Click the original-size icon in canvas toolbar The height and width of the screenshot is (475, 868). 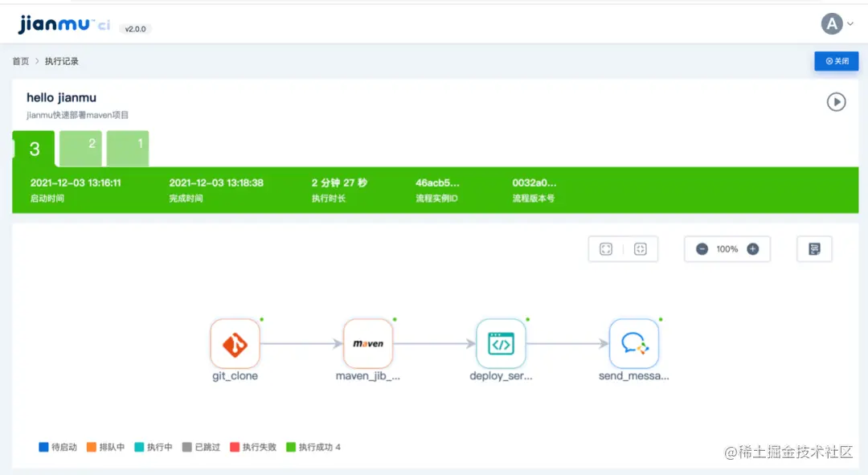coord(641,249)
